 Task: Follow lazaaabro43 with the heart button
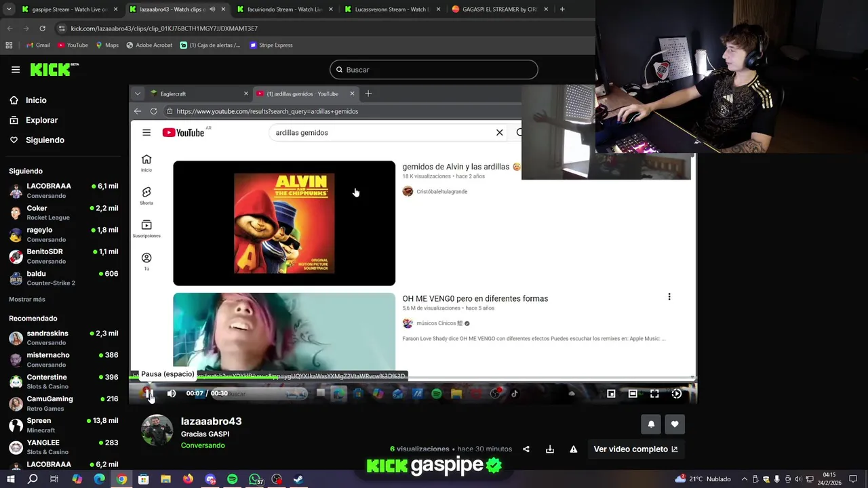(x=675, y=424)
